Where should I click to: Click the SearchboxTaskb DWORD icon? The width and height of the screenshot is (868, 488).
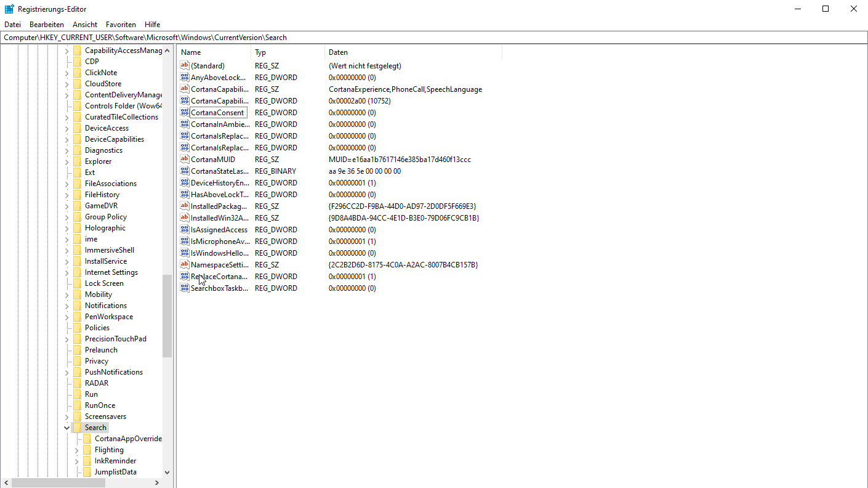[185, 288]
